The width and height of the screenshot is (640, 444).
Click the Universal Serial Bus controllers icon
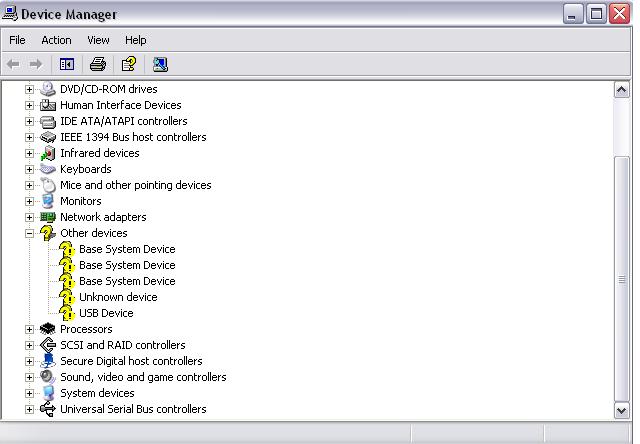[x=48, y=409]
